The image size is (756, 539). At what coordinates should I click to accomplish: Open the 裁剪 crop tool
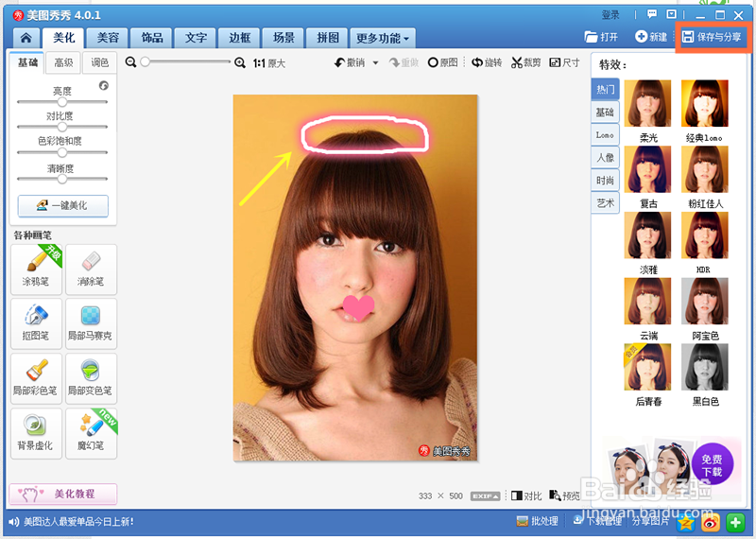tap(526, 62)
